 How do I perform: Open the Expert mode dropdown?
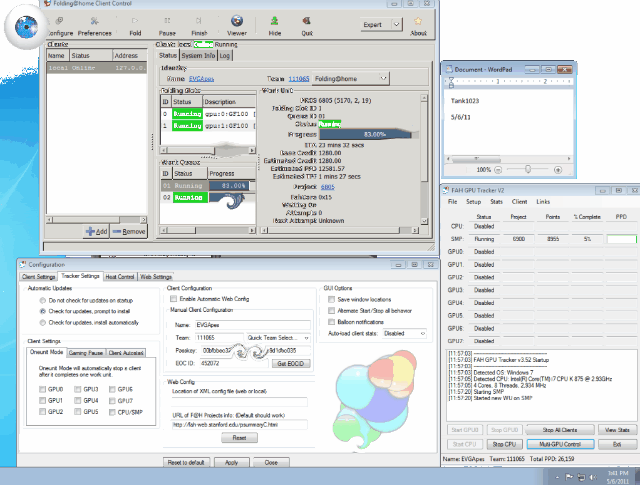tap(397, 24)
